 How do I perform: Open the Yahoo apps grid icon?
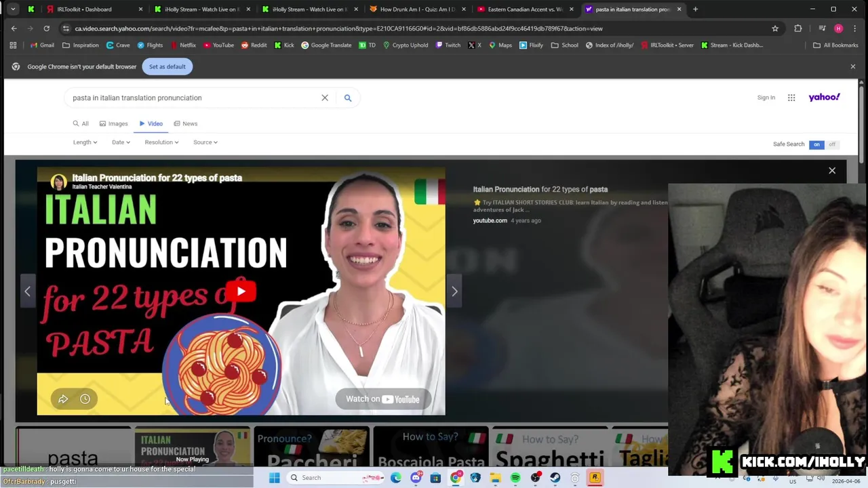(791, 98)
